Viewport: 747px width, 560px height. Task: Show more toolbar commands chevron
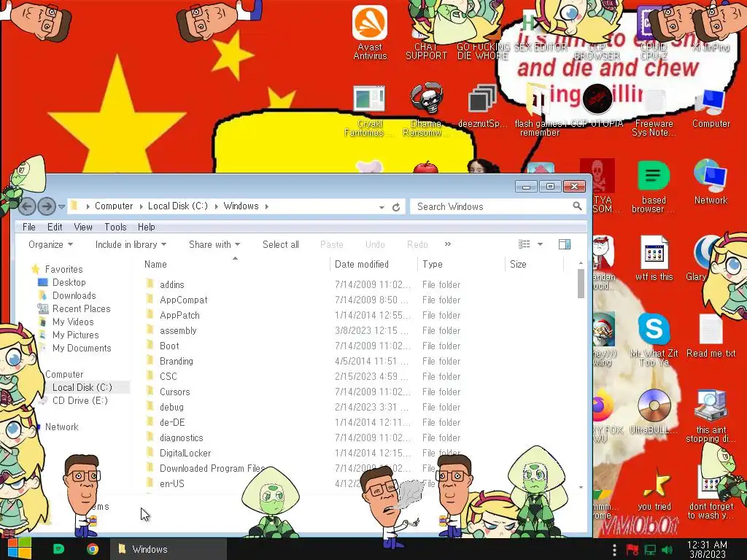coord(447,244)
